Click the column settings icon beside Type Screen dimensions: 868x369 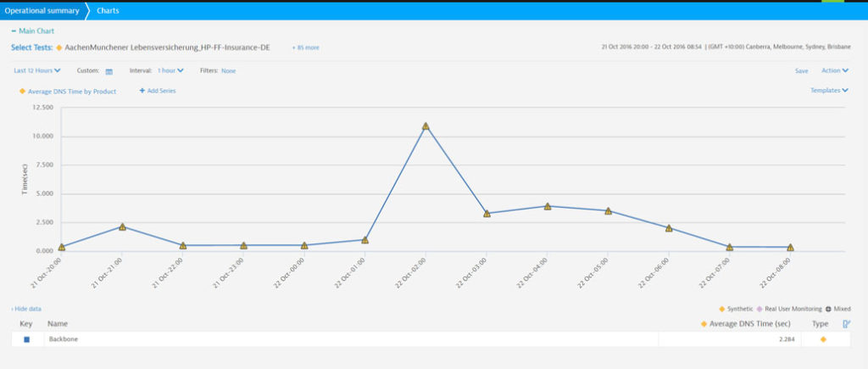click(846, 324)
